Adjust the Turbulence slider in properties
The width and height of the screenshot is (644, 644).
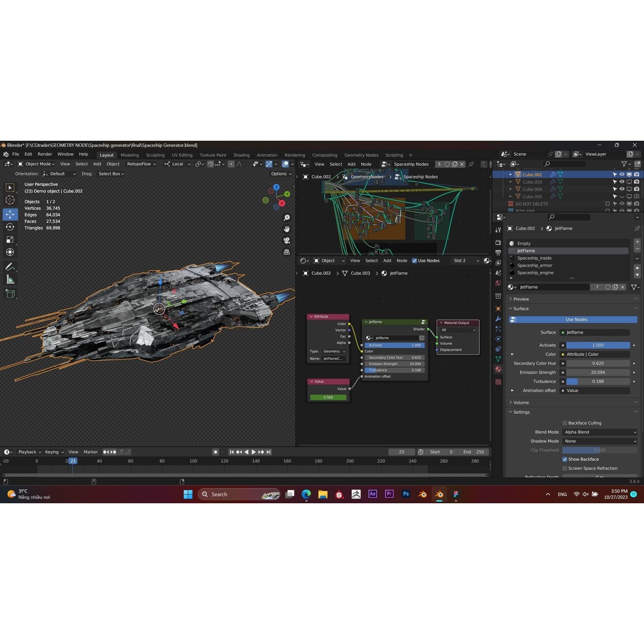click(598, 382)
